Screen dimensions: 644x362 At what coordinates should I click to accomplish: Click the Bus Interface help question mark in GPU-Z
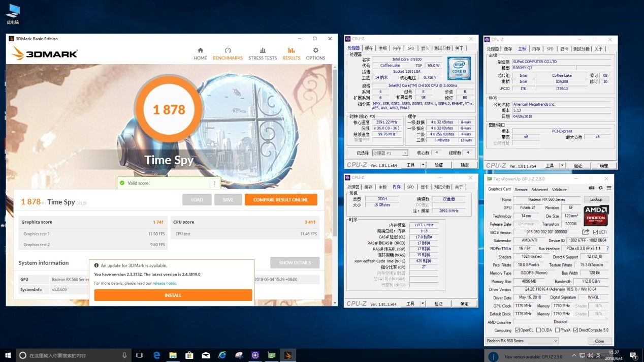pos(608,249)
